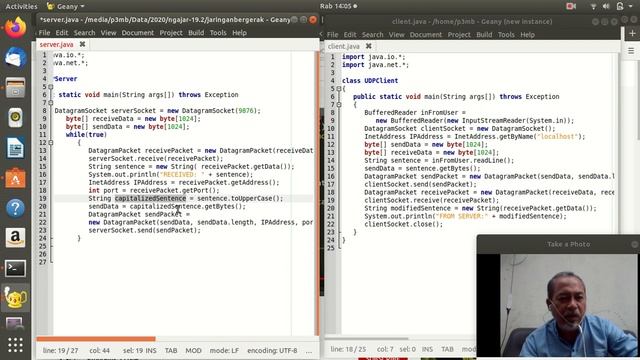Open Ubuntu Software store icon

tap(15, 178)
